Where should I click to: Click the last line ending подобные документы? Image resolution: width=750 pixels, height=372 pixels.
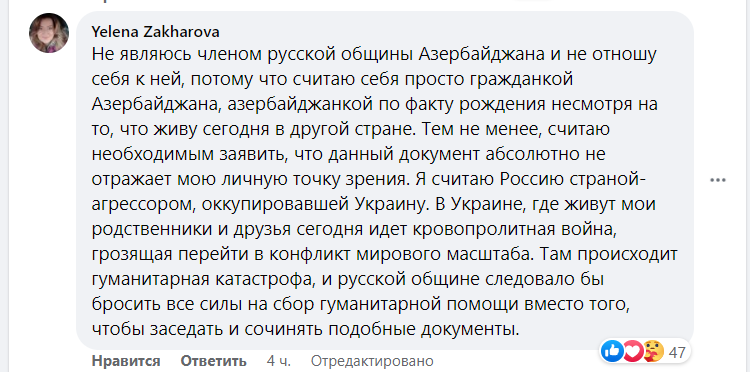tap(306, 329)
